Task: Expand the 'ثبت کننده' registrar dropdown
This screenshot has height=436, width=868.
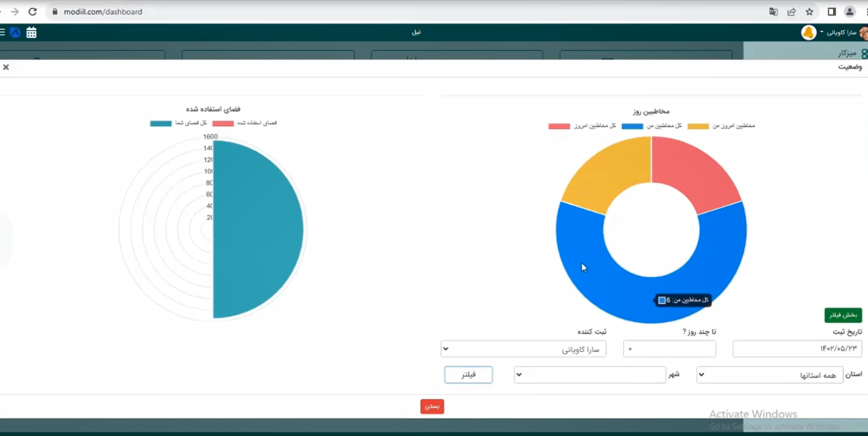Action: (523, 349)
